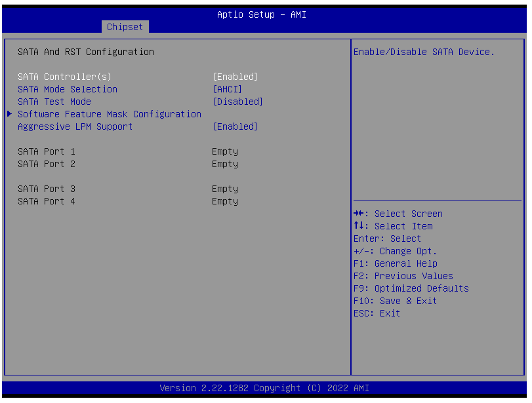
Task: Toggle SATA Test Mode Disabled value
Action: click(238, 102)
